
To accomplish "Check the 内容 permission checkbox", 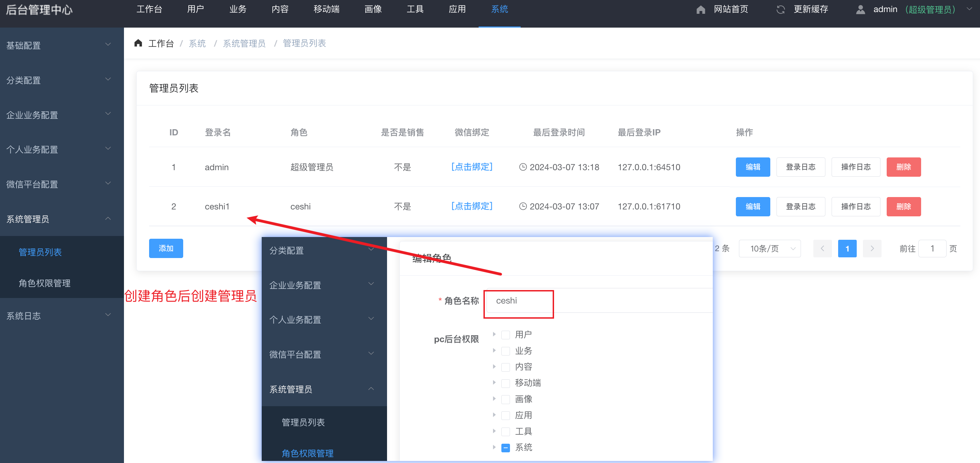I will (x=505, y=367).
